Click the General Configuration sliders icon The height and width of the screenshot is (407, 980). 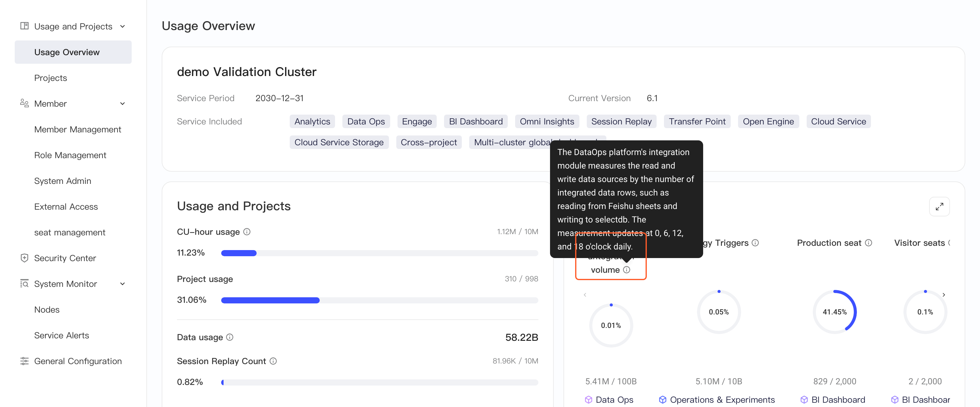point(24,361)
